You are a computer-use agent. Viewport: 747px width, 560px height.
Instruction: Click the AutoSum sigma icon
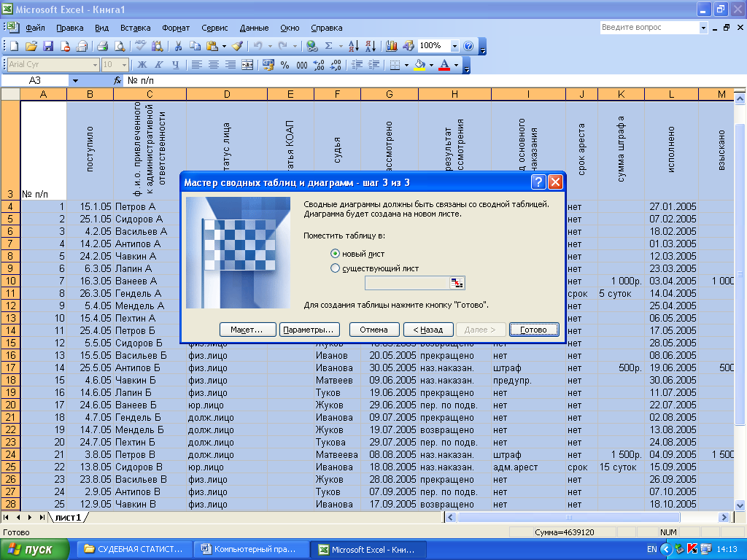tap(329, 46)
